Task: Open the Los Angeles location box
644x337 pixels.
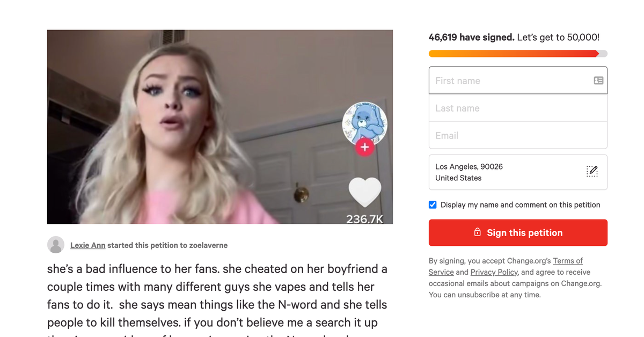Action: pos(518,172)
